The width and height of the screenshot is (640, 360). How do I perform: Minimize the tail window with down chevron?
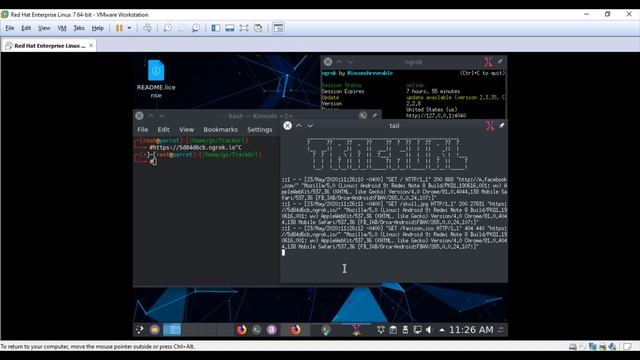310,125
